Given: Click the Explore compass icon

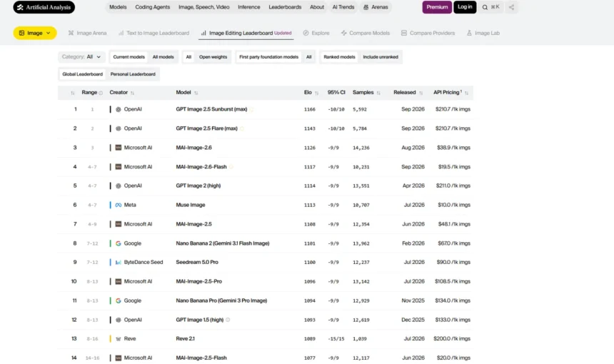Looking at the screenshot, I should pyautogui.click(x=306, y=33).
